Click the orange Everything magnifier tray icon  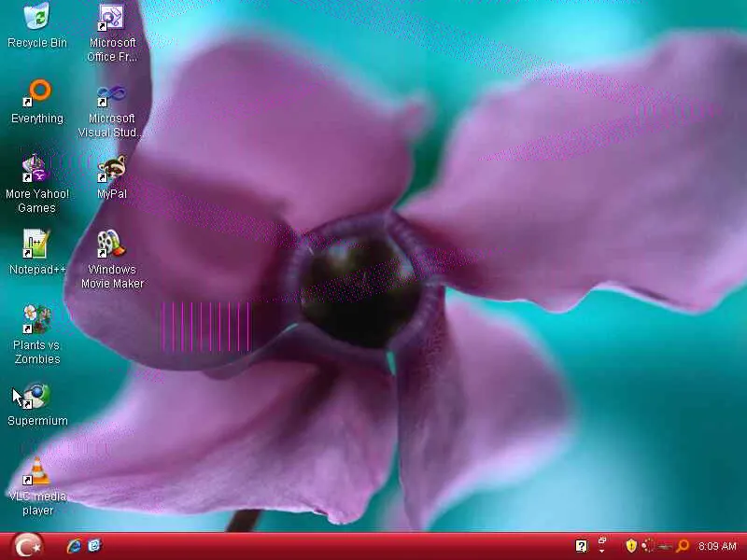click(x=683, y=546)
